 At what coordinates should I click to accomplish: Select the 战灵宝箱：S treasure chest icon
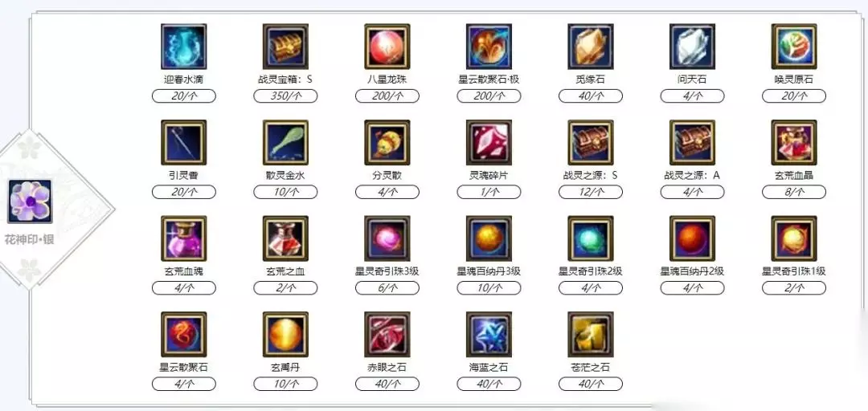pyautogui.click(x=285, y=47)
